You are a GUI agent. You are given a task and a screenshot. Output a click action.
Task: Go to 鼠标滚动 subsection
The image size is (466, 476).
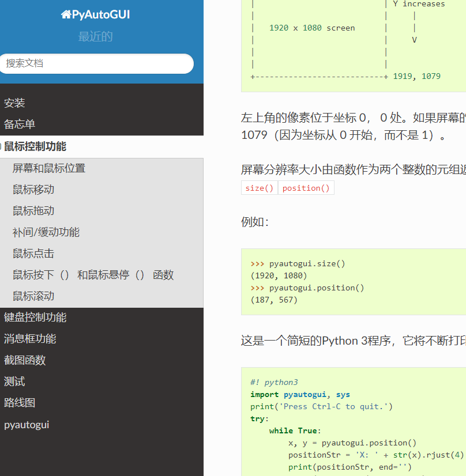coord(33,296)
